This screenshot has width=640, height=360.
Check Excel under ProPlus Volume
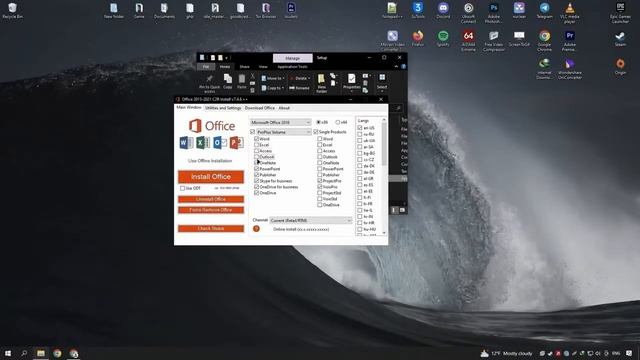pyautogui.click(x=256, y=144)
